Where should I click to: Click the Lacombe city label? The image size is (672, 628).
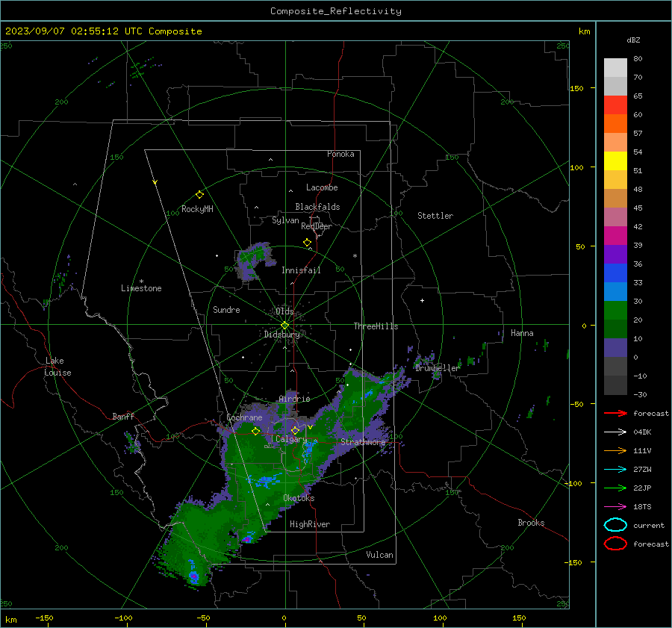click(x=322, y=187)
